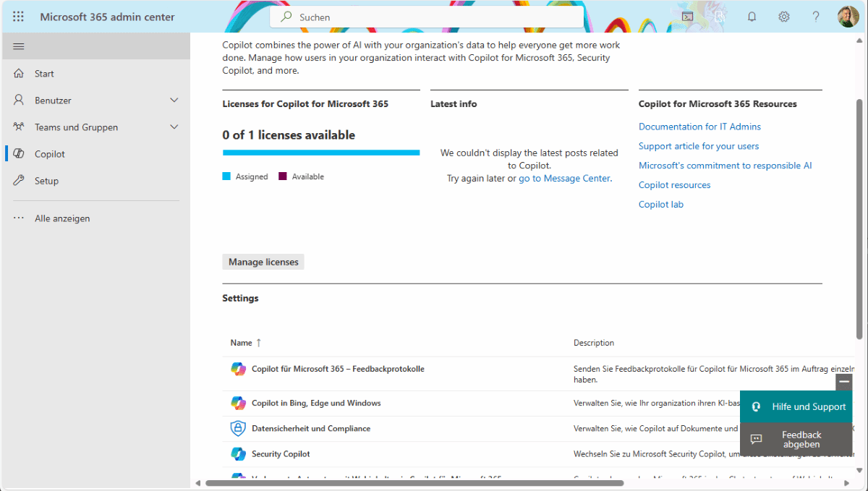Launch Cloud Shell from the top bar
868x491 pixels.
(x=687, y=16)
